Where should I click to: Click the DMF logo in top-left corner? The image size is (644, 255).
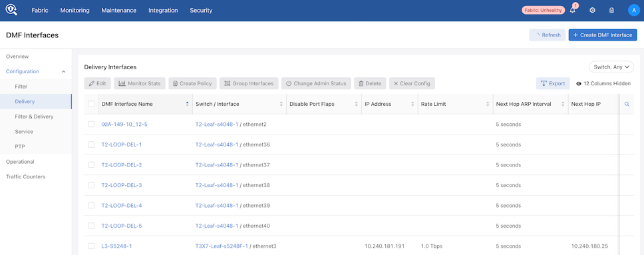click(x=11, y=10)
